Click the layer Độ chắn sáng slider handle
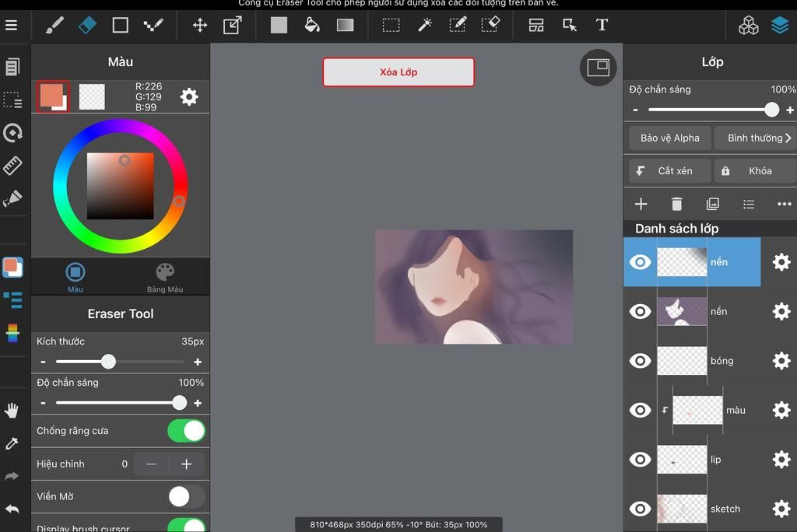Screen dimensions: 797x532 (771, 110)
